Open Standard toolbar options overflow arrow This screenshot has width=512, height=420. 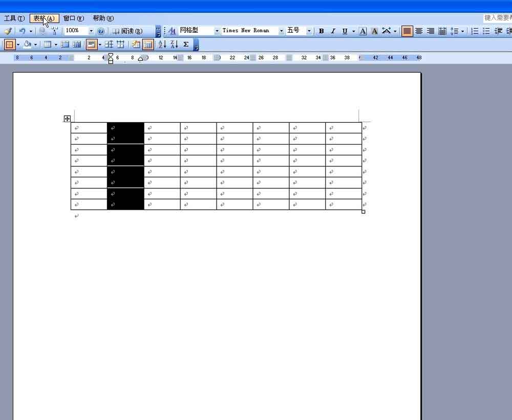158,31
